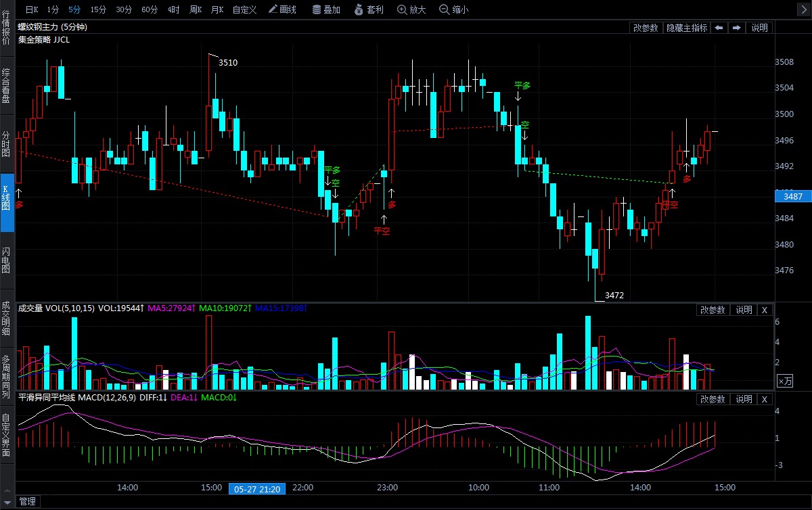Click the 3472 low price label

coord(614,296)
